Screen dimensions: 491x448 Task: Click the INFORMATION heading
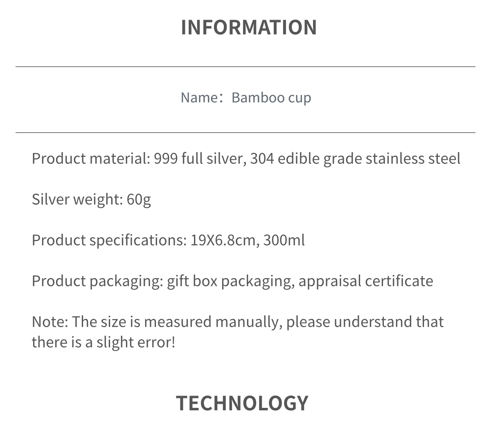pos(249,27)
